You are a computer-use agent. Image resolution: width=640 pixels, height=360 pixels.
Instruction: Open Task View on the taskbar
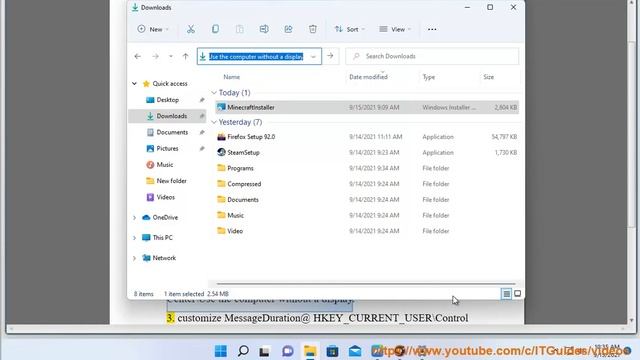point(264,351)
